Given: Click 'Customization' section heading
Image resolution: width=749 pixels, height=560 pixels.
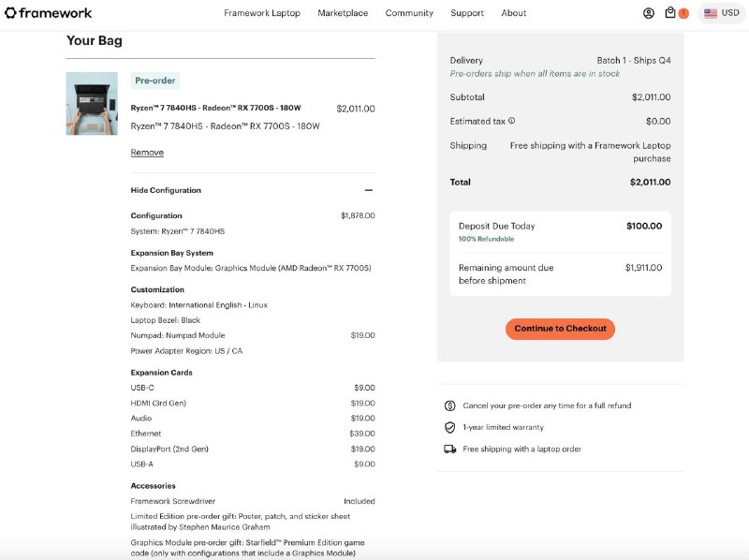Looking at the screenshot, I should coord(157,289).
